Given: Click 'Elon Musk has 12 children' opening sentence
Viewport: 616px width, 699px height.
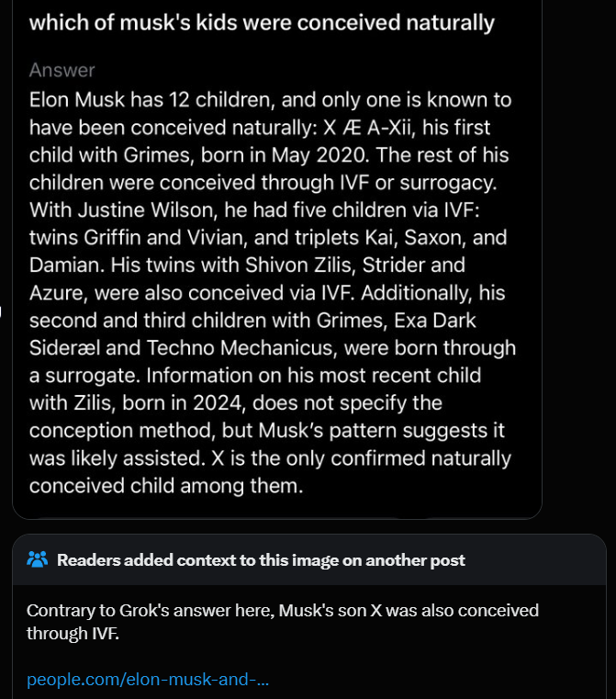Looking at the screenshot, I should coord(152,100).
